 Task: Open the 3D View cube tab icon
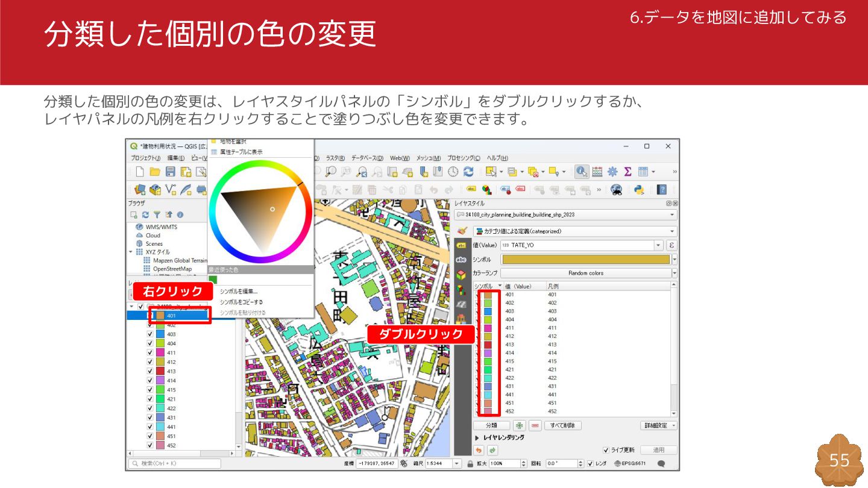tap(462, 275)
